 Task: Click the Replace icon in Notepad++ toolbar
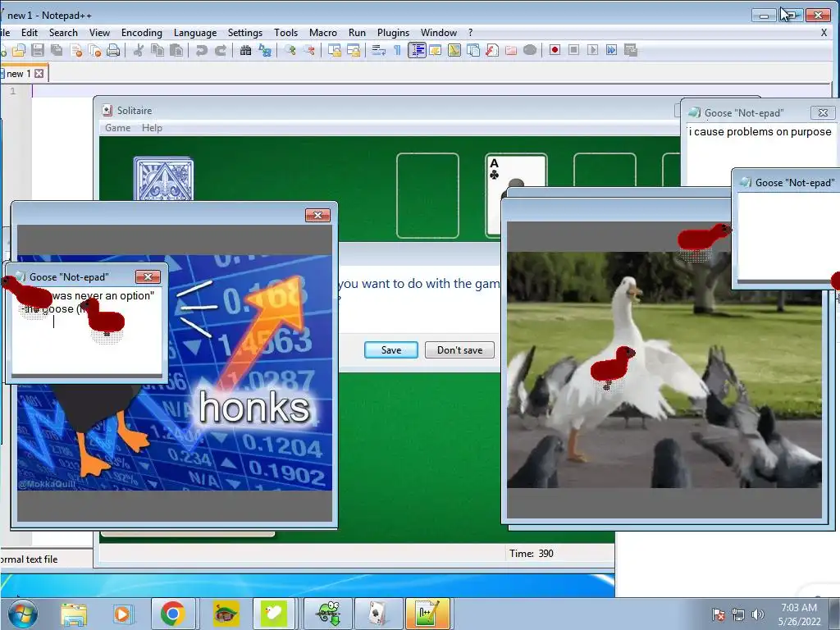tap(265, 50)
